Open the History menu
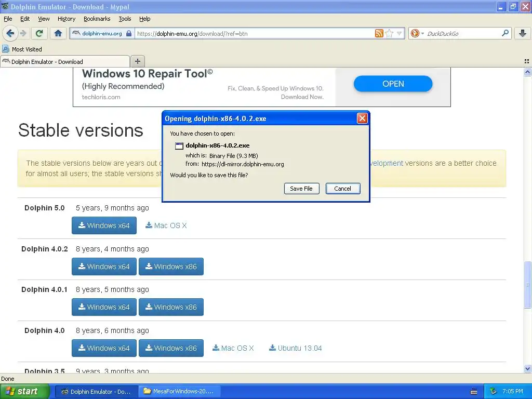Screen dimensions: 532x399 (x=66, y=19)
